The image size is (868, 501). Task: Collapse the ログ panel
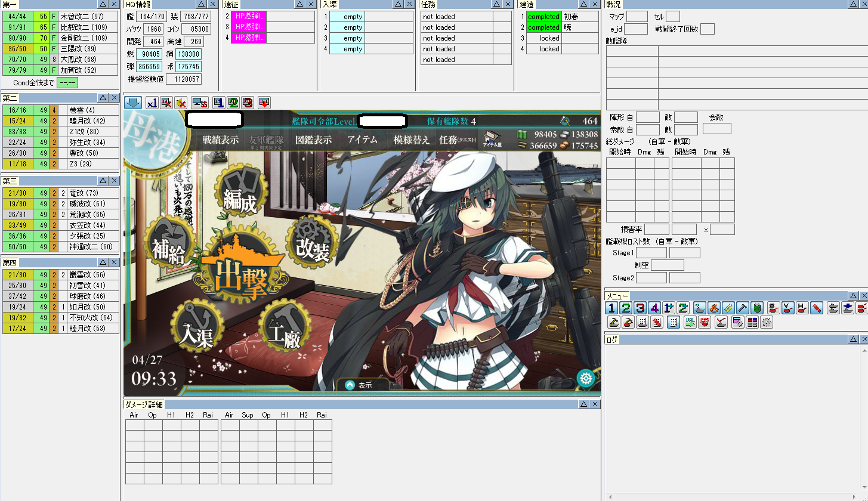pos(852,339)
